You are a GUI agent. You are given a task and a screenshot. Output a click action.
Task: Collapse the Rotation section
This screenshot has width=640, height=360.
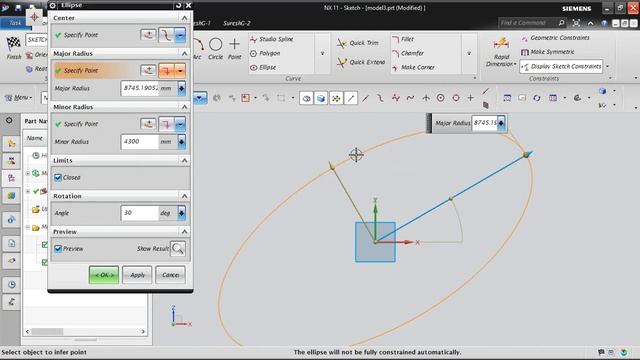pyautogui.click(x=184, y=196)
